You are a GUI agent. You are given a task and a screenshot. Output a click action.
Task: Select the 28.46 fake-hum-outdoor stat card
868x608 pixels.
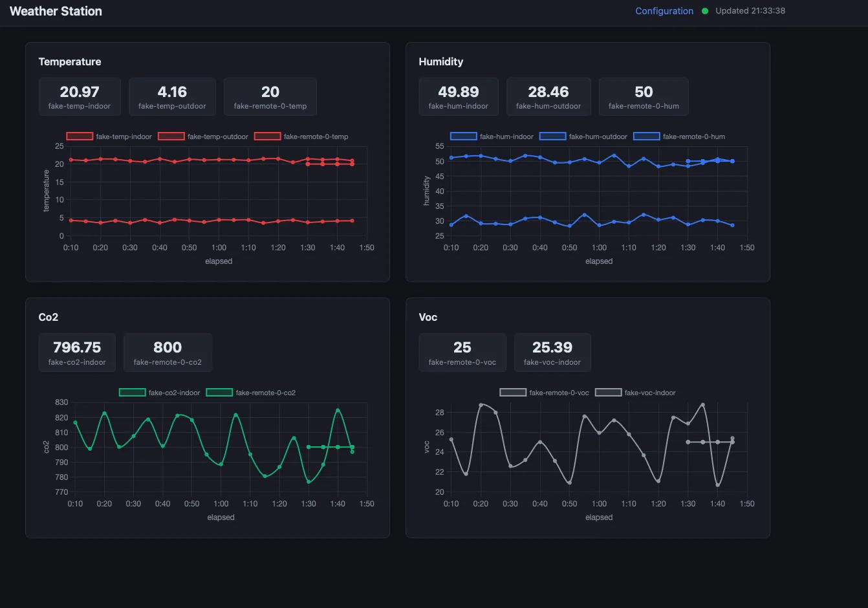[x=548, y=97]
